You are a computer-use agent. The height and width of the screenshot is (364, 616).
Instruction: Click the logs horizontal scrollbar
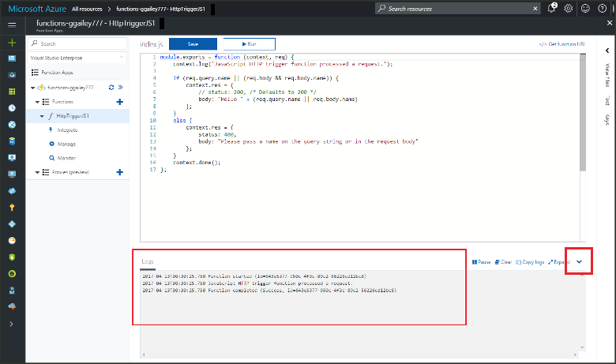tap(359, 355)
